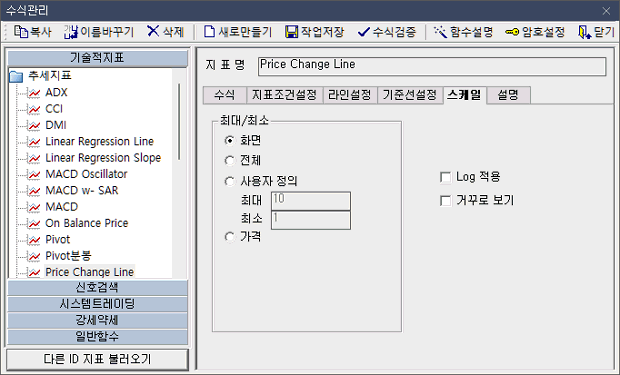Expand the 강세약세 section

97,320
